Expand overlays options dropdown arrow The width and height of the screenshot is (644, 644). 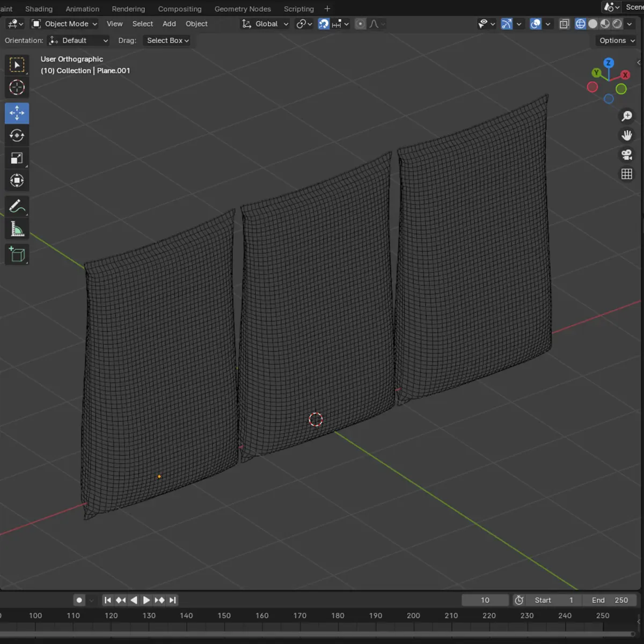point(548,24)
